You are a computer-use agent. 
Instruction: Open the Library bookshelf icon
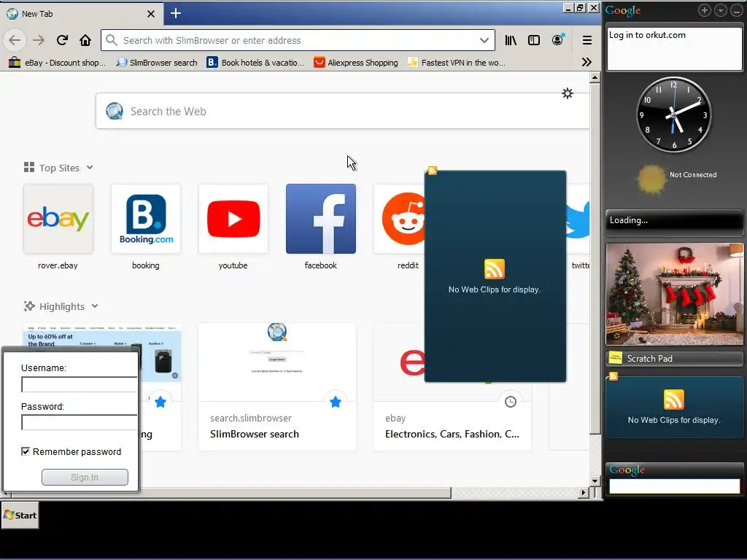click(511, 41)
